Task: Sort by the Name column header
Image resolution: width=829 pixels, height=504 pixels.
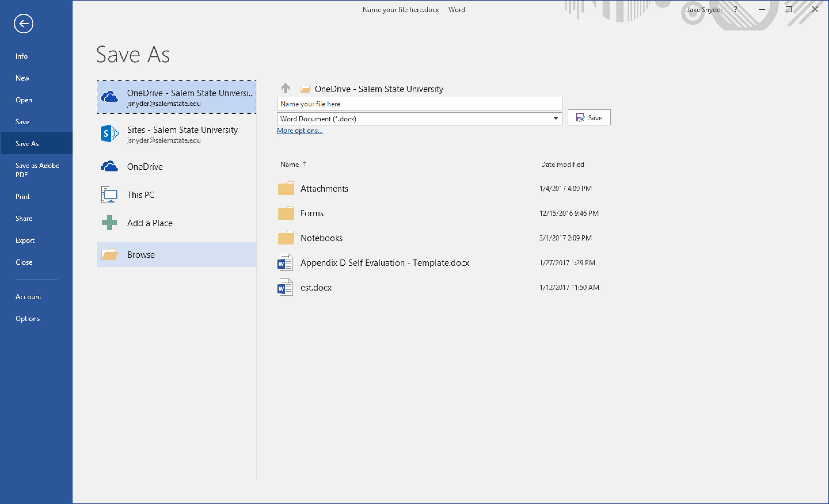Action: tap(290, 165)
